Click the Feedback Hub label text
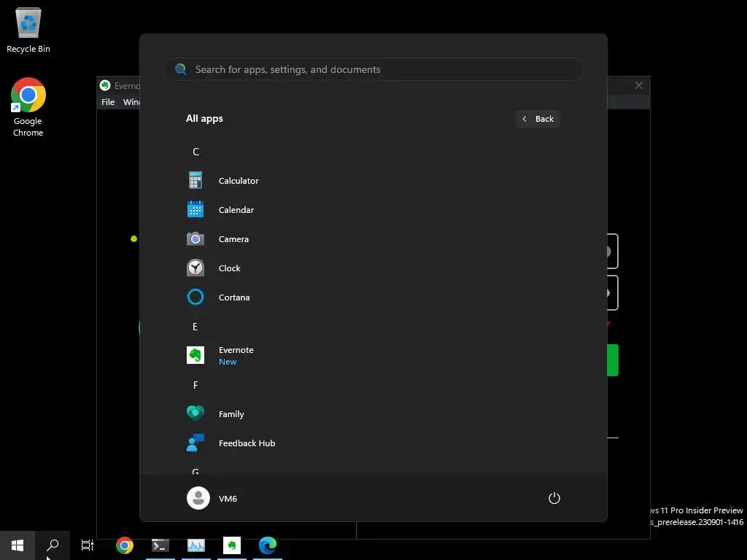 (247, 443)
